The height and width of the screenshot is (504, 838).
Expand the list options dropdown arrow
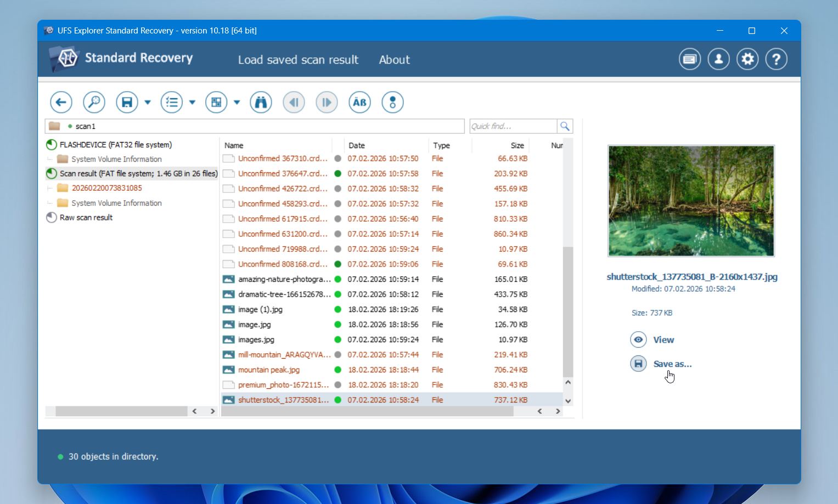(x=192, y=103)
